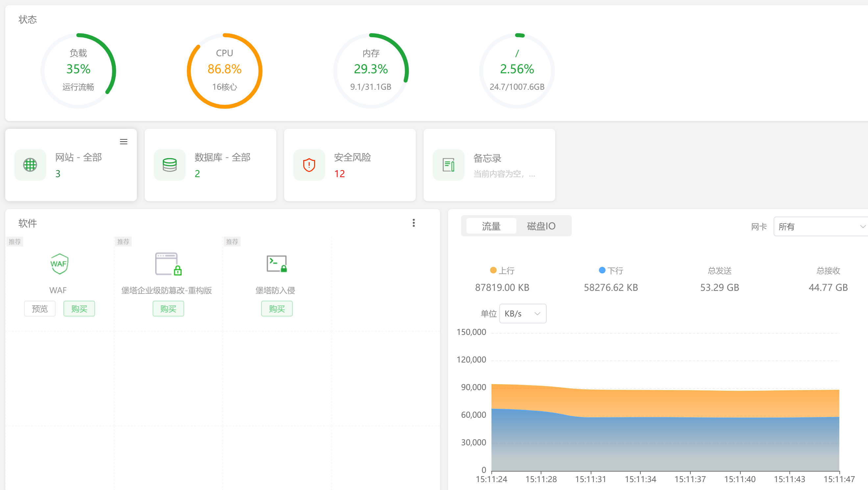Image resolution: width=868 pixels, height=490 pixels.
Task: Click the 堡塔防入侵 plugin name
Action: click(x=275, y=290)
